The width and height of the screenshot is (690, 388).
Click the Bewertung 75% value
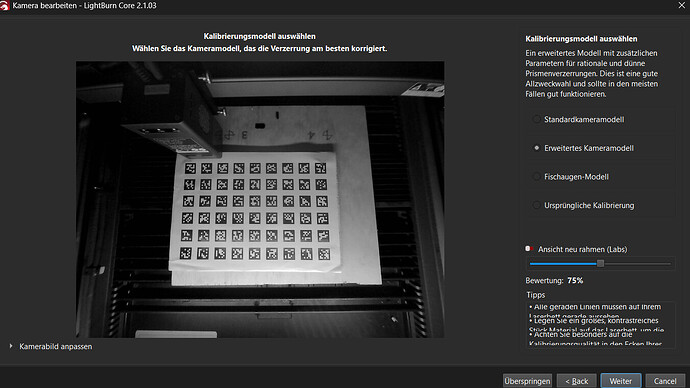(x=575, y=280)
